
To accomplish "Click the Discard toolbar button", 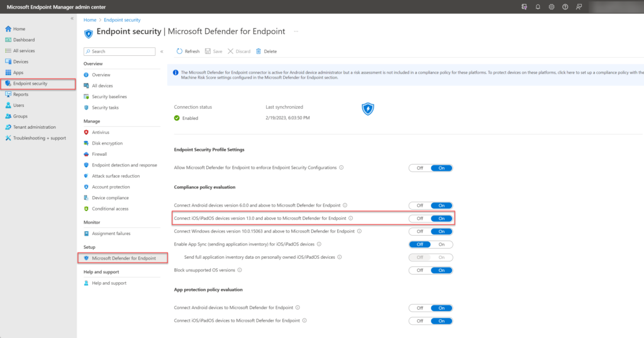I will 239,52.
